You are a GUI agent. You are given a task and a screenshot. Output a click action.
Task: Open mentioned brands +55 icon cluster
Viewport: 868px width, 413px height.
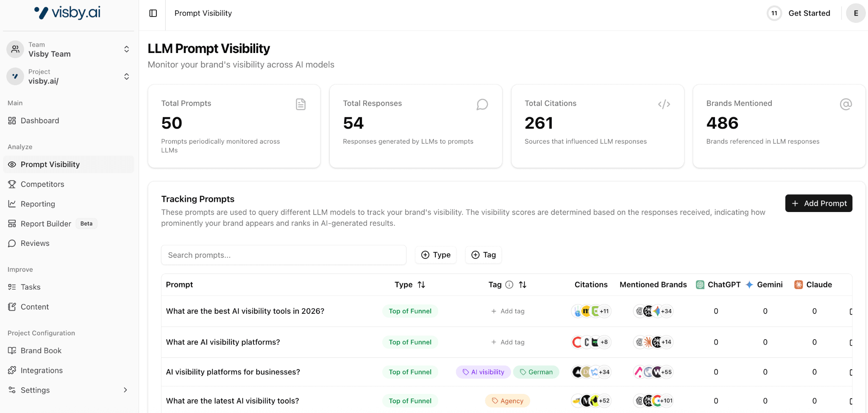pyautogui.click(x=653, y=372)
